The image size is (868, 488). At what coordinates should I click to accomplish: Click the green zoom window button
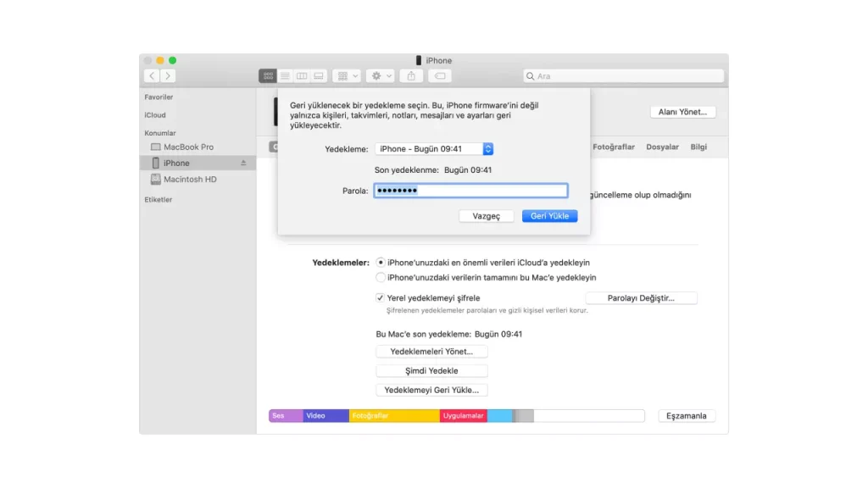[173, 60]
